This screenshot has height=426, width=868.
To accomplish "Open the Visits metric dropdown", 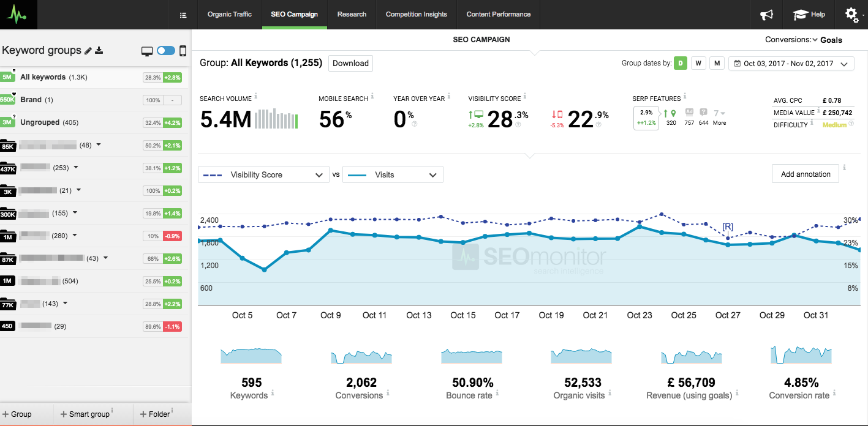I will pos(393,175).
